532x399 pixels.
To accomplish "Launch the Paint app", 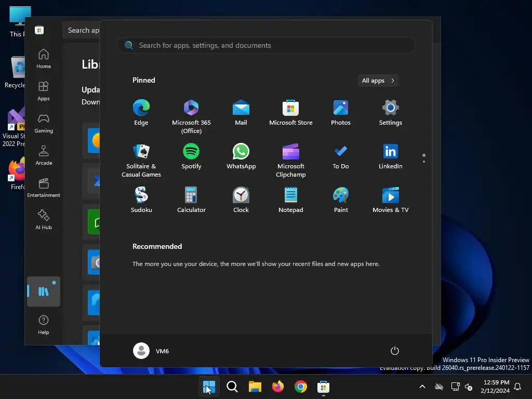I will click(x=341, y=200).
